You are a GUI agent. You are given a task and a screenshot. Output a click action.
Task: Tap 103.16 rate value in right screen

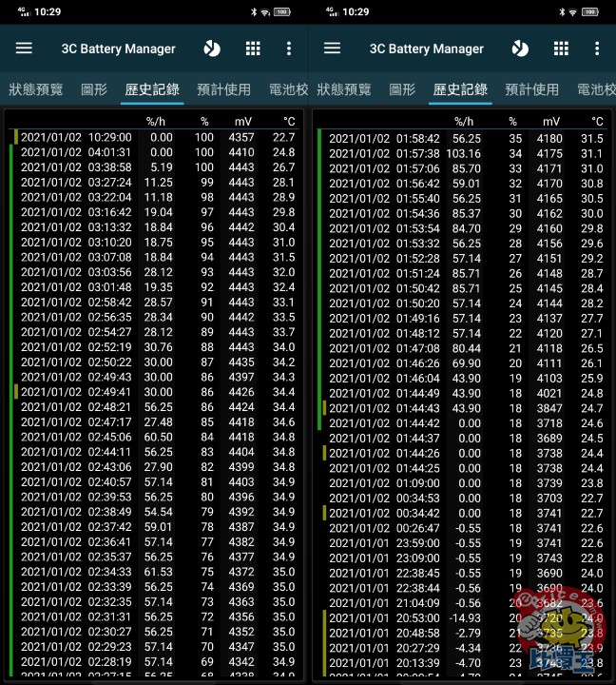pyautogui.click(x=463, y=153)
